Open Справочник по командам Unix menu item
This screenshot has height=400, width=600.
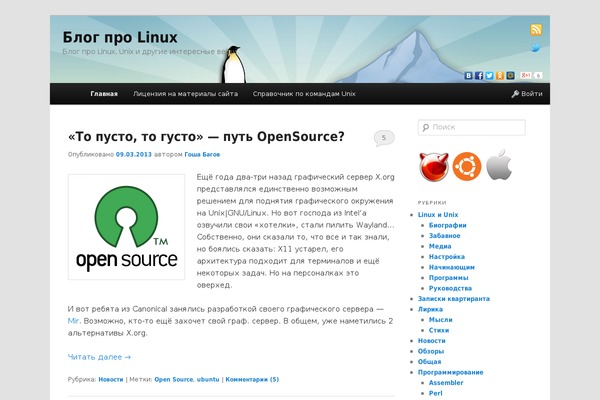[x=304, y=94]
